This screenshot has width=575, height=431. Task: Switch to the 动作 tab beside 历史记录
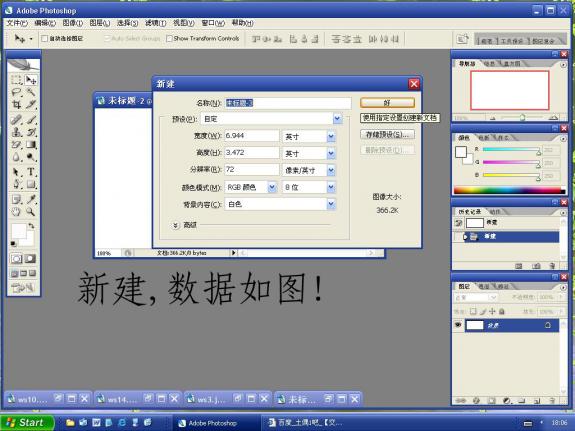pos(495,212)
